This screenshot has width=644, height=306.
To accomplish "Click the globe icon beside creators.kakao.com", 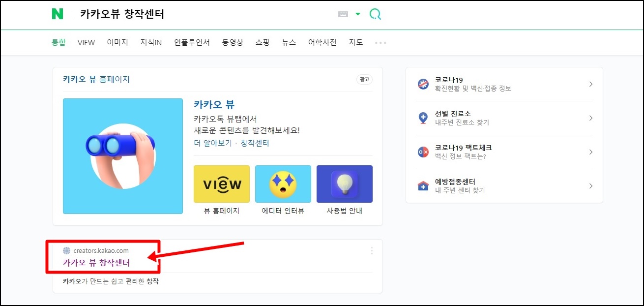I will [x=67, y=251].
